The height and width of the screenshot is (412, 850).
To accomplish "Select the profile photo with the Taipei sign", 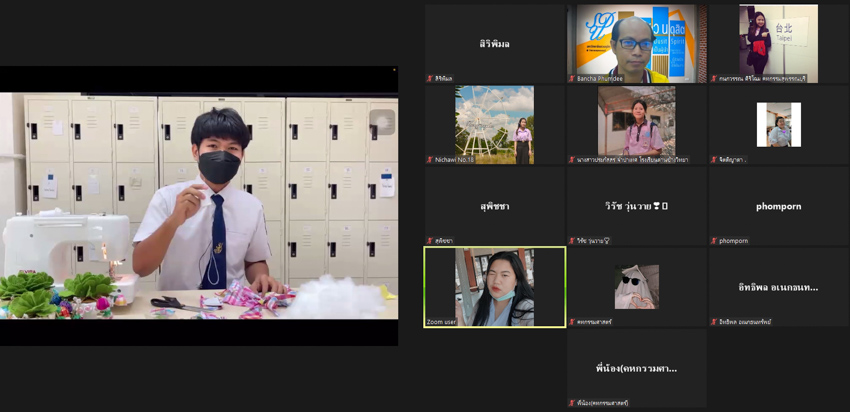I will pos(778,42).
